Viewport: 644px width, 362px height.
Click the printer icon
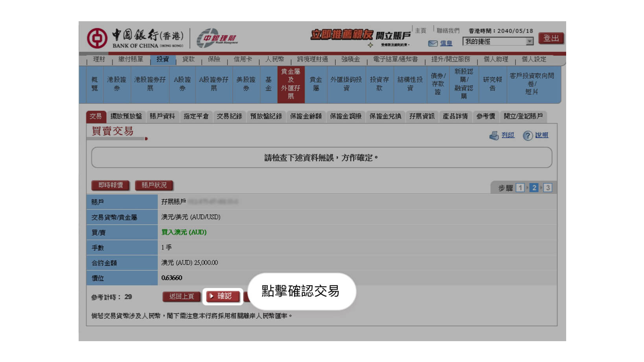pyautogui.click(x=494, y=135)
